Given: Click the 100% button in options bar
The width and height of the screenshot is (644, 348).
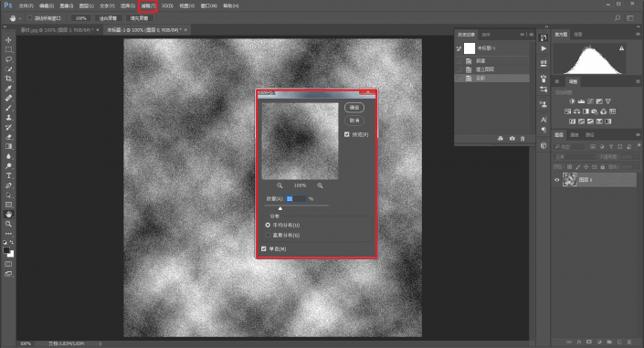Looking at the screenshot, I should (81, 18).
